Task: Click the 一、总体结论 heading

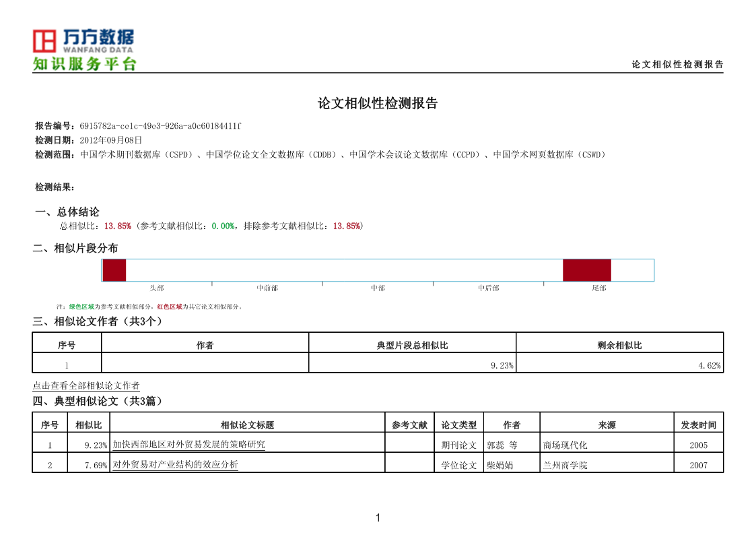Action: click(67, 212)
